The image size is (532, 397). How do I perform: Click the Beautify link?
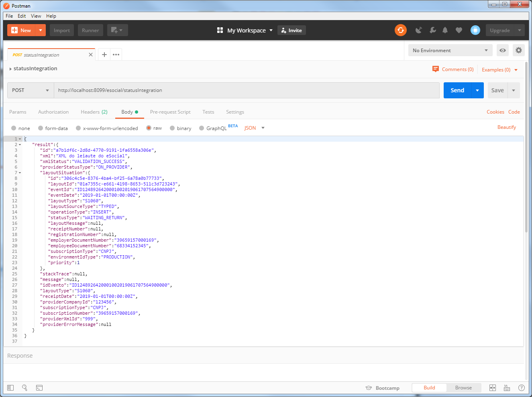pyautogui.click(x=506, y=127)
